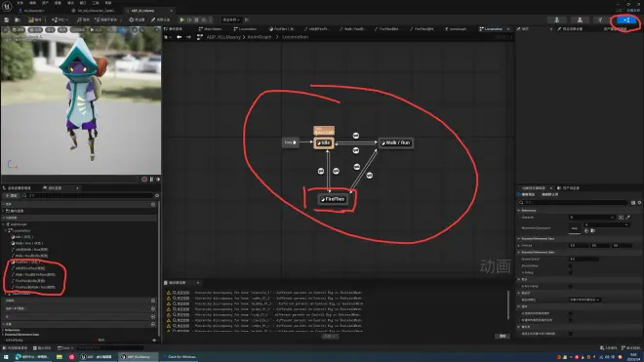Viewport: 644px width, 362px height.
Task: Record the preview animation with the red record button
Action: pos(144,180)
